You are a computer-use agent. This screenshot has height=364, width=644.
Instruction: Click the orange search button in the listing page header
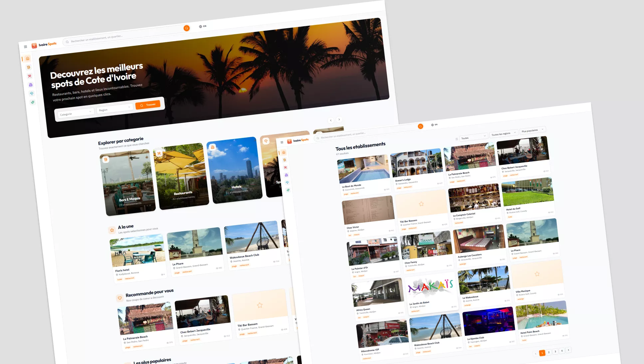tap(421, 126)
